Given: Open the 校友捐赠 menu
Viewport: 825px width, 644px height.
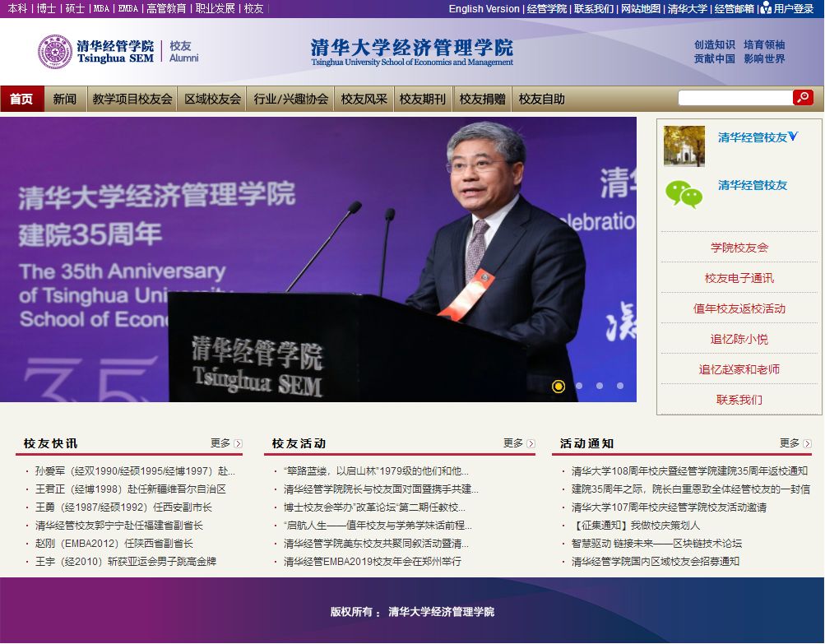Looking at the screenshot, I should [x=482, y=99].
